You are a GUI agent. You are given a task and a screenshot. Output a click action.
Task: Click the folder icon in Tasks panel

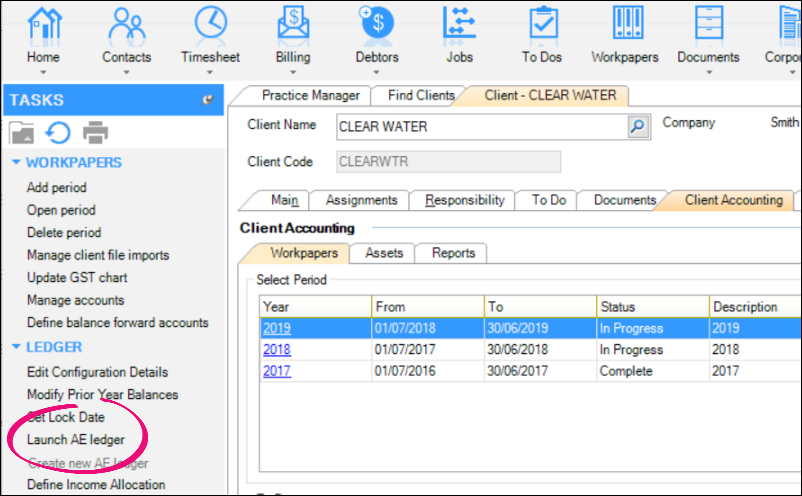(x=22, y=132)
